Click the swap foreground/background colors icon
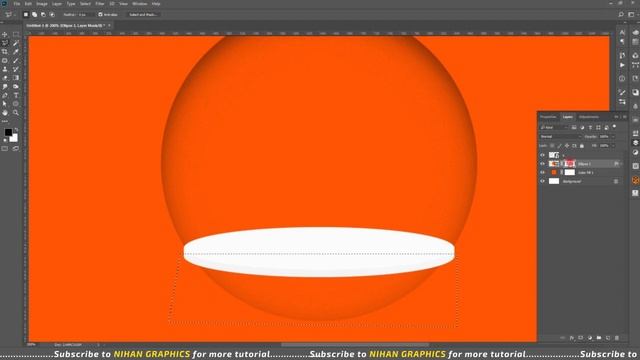The width and height of the screenshot is (640, 360). coord(16,130)
